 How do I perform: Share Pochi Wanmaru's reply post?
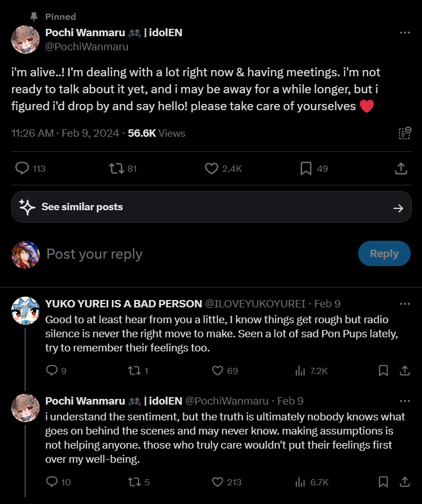[x=404, y=482]
